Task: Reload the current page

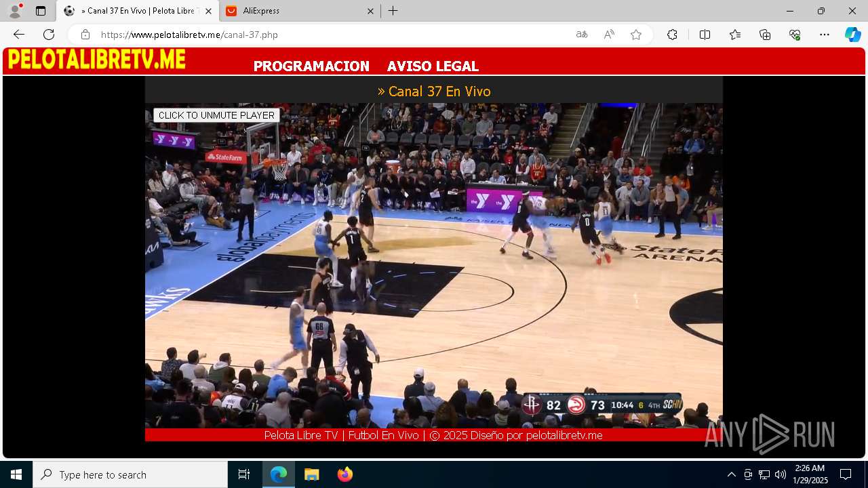Action: 49,35
